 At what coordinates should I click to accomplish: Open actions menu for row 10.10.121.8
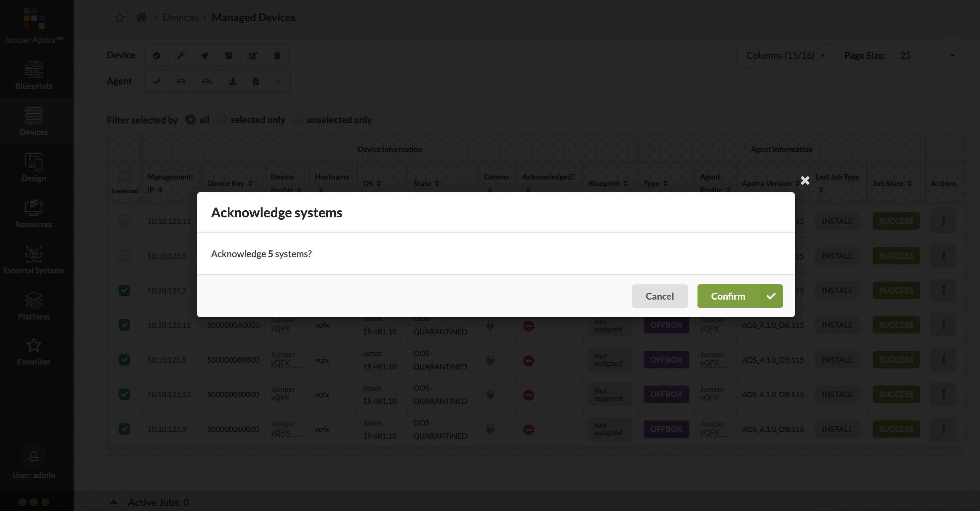943,360
